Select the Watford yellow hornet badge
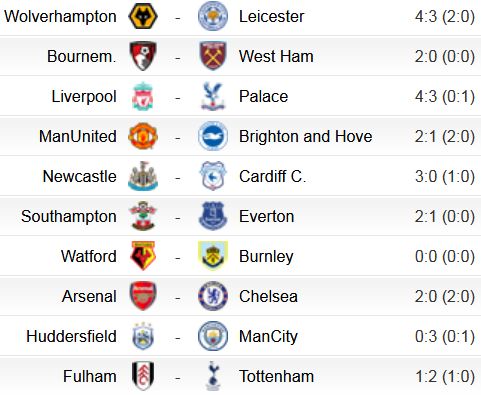 (143, 256)
